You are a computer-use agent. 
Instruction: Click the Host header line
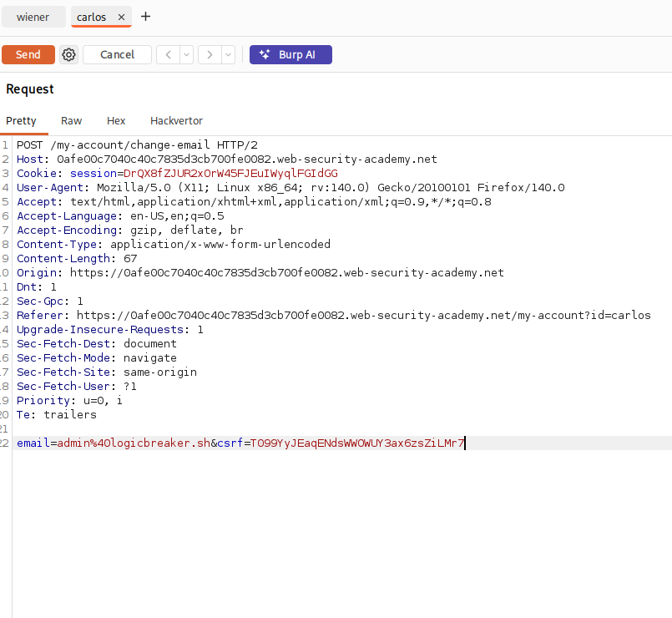(227, 160)
